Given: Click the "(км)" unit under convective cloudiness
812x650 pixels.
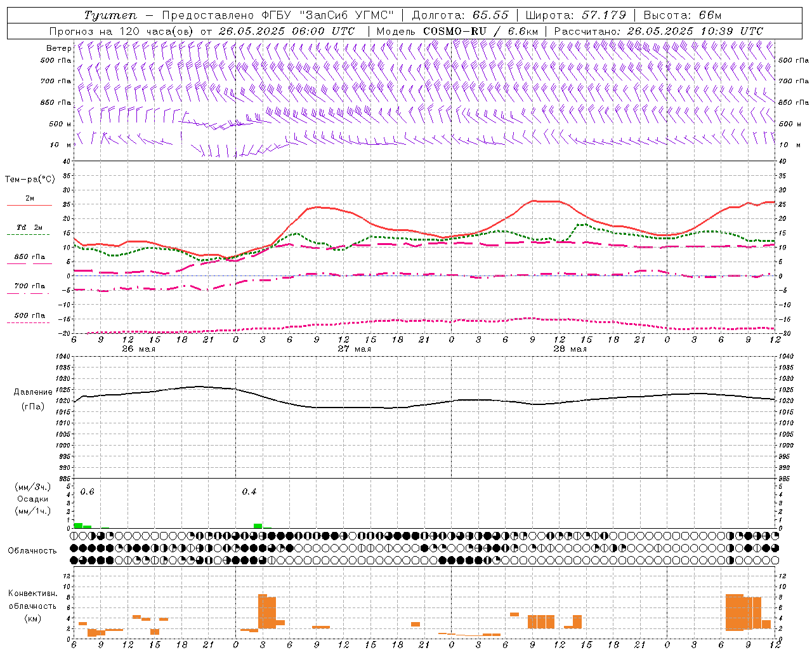Looking at the screenshot, I should tap(33, 618).
